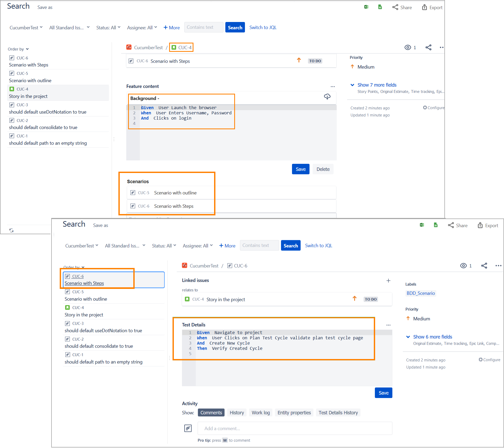
Task: Click Share in the bottom window header
Action: pos(458,225)
